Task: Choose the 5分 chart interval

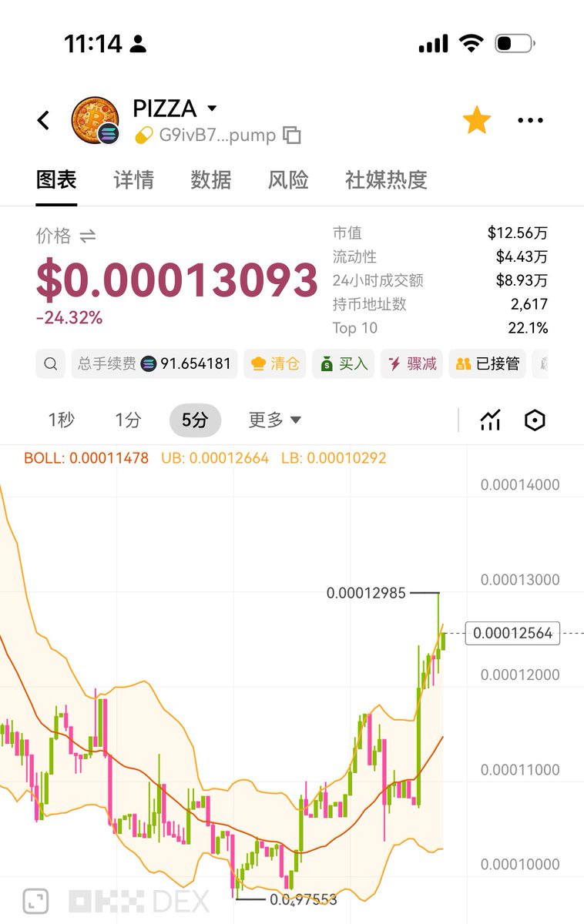Action: tap(195, 420)
